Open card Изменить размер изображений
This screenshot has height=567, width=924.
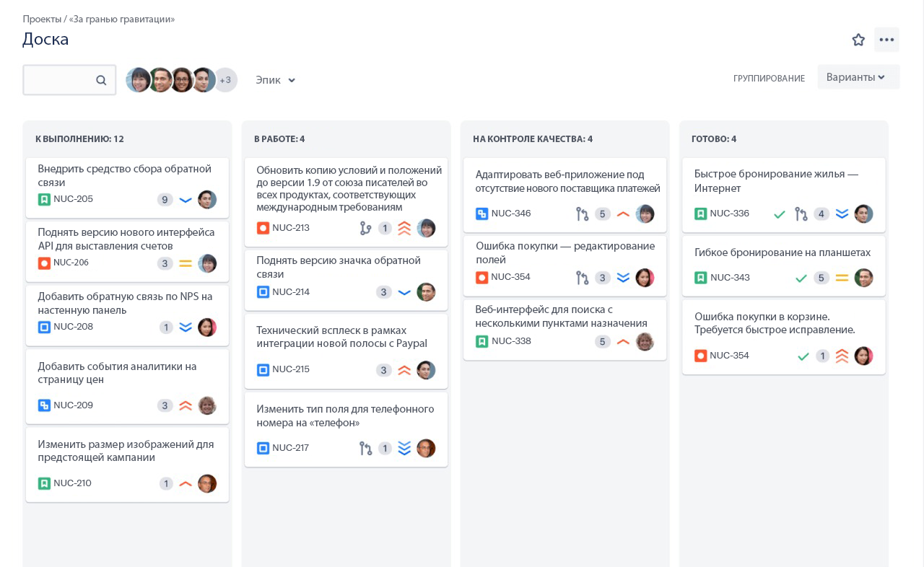click(x=126, y=451)
